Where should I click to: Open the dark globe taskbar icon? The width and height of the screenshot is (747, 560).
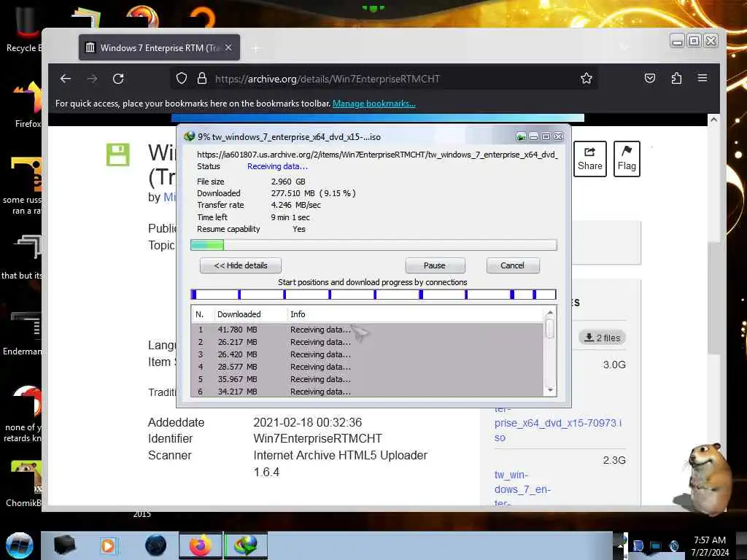pyautogui.click(x=156, y=545)
